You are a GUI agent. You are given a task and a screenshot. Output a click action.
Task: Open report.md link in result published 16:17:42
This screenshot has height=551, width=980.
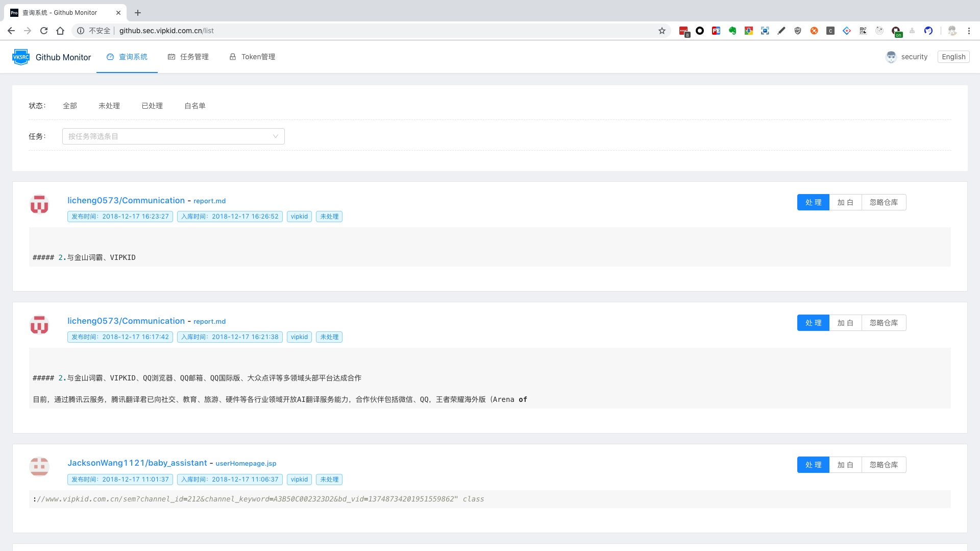click(x=209, y=321)
